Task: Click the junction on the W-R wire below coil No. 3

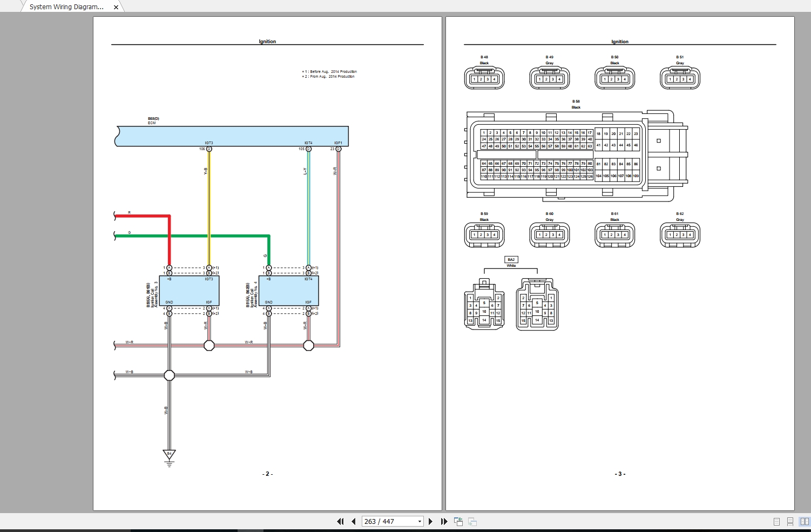Action: coord(209,345)
